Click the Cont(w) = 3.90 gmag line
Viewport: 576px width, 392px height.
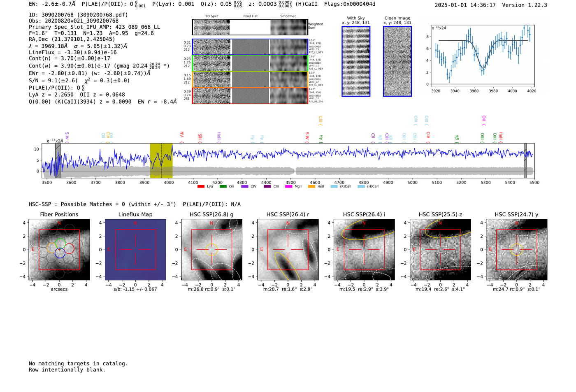pos(99,66)
